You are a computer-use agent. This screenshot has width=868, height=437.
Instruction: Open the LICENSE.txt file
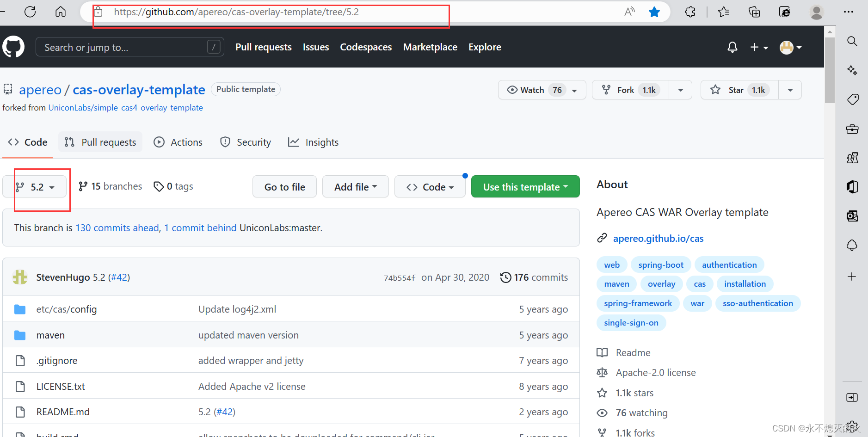[61, 386]
